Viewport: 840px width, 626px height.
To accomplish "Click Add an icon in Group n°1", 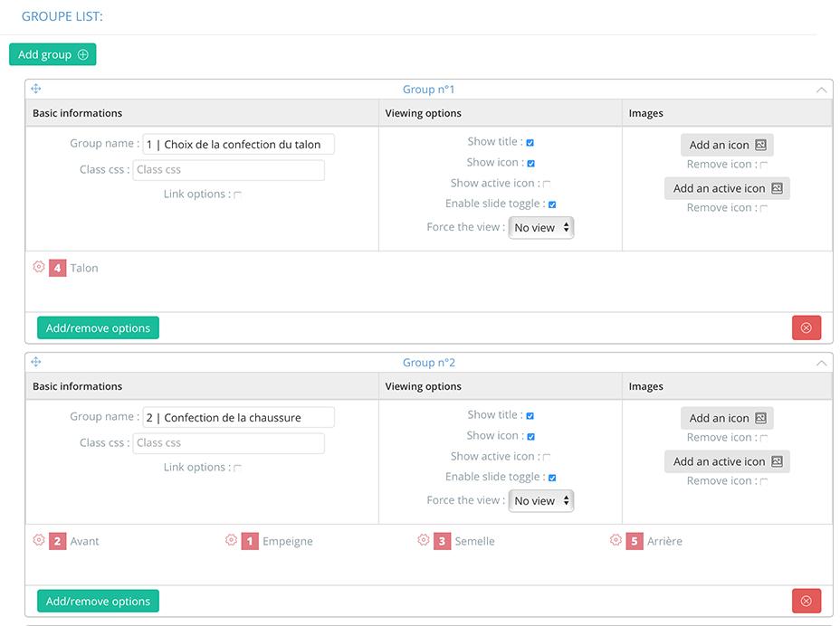I will coord(727,145).
